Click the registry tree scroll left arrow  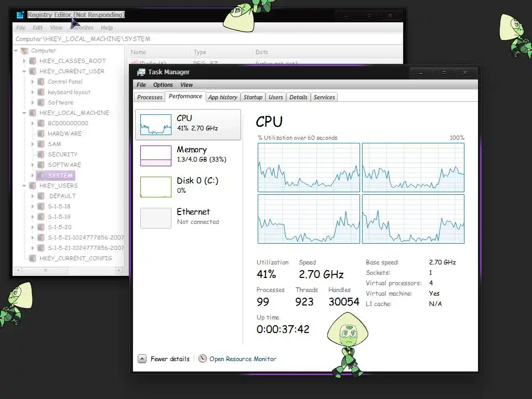point(18,270)
